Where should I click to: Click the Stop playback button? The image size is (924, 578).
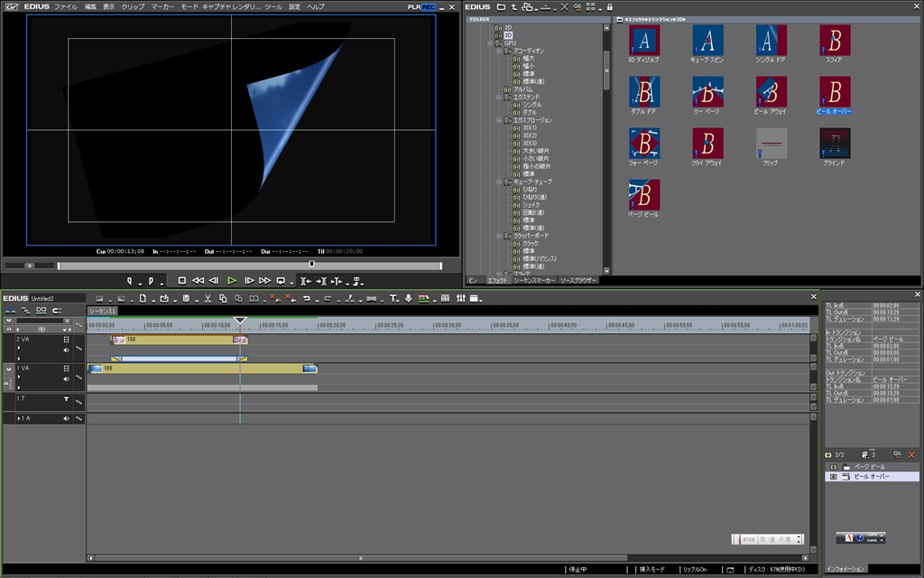pos(181,281)
